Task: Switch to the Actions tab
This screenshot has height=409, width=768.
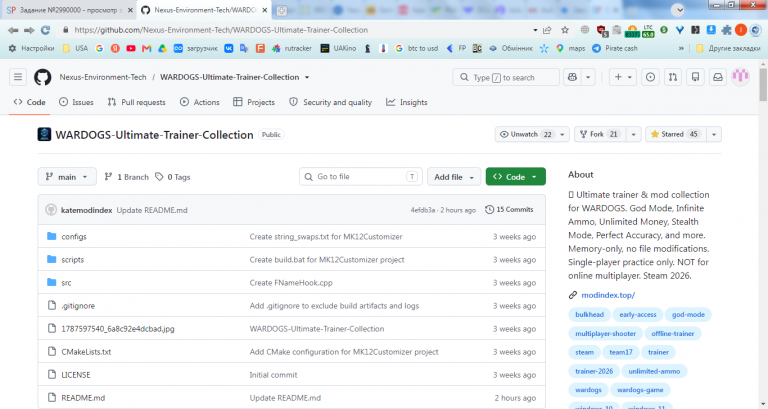Action: coord(199,102)
